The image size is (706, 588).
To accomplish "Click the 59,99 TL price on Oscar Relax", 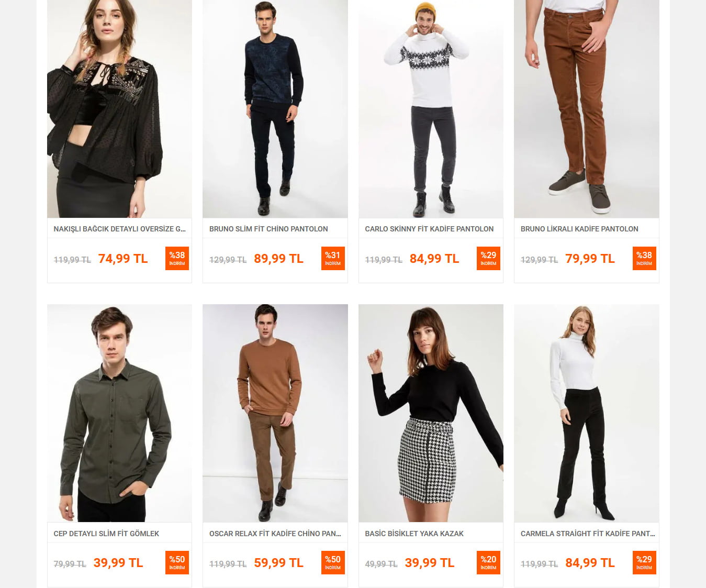I will coord(278,563).
